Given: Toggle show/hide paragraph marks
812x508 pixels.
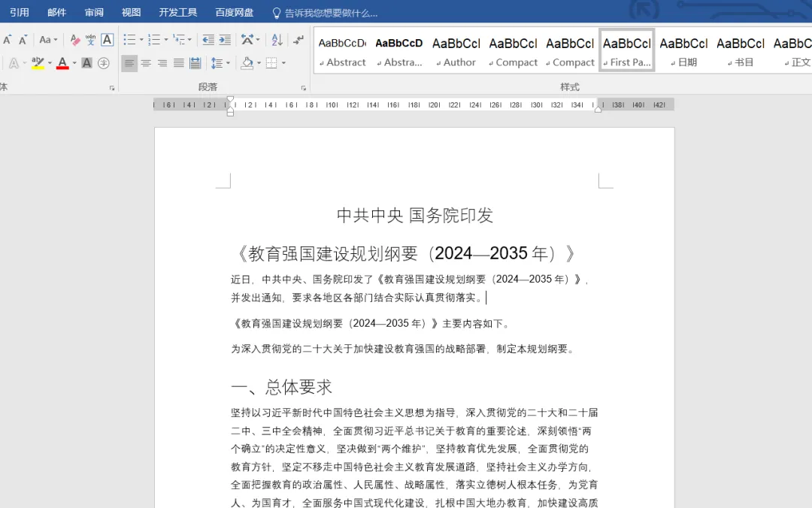Looking at the screenshot, I should [x=298, y=40].
